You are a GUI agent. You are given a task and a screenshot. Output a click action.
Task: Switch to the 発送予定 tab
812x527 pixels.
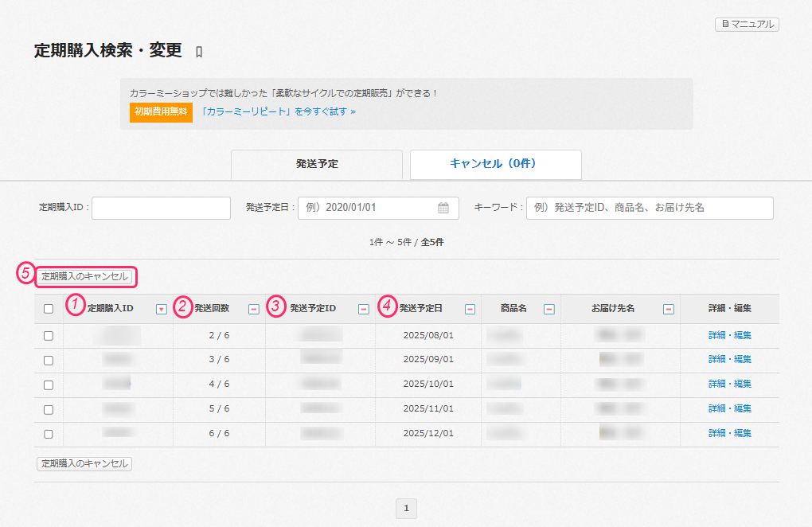(x=317, y=164)
